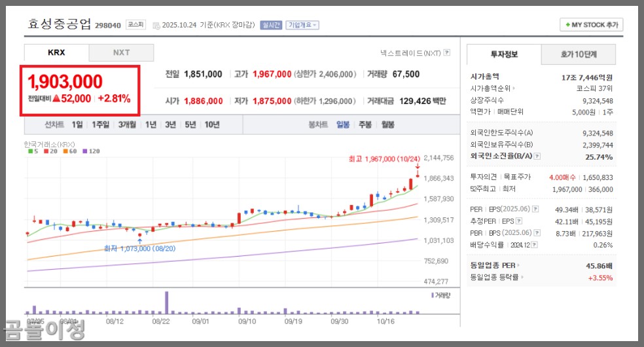Click the stock code 298040

tap(107, 26)
